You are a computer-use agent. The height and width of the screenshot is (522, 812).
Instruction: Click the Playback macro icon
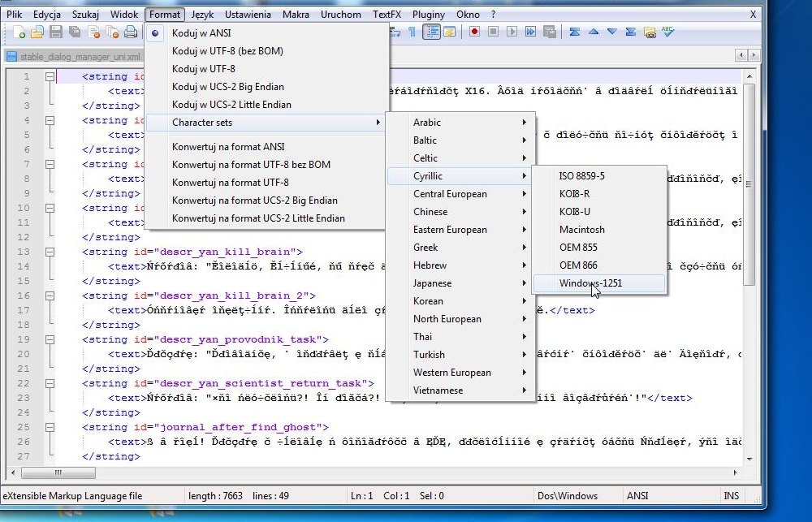coord(512,32)
